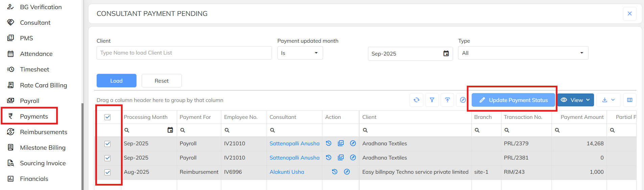
Task: Click the Client name input field
Action: (x=184, y=53)
